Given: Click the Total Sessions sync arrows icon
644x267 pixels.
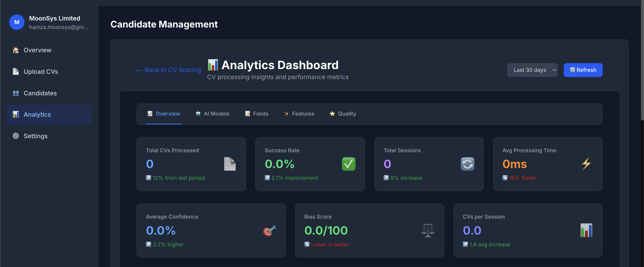Looking at the screenshot, I should pos(467,164).
